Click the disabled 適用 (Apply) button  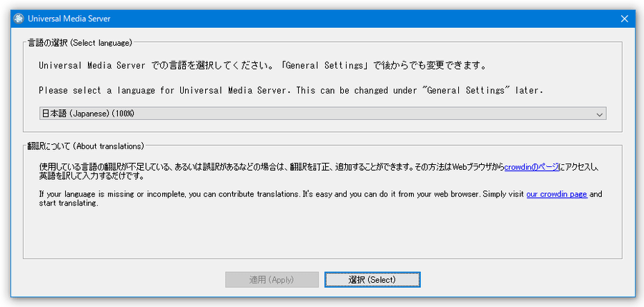(x=272, y=279)
